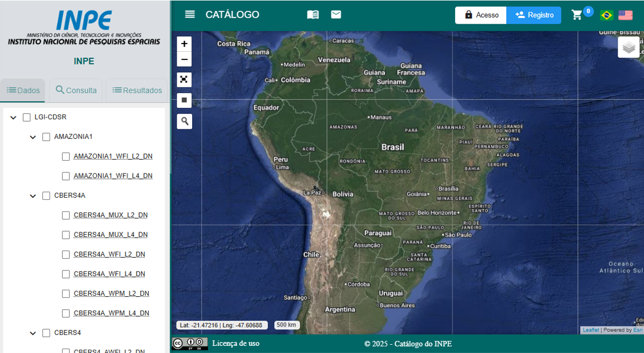Collapse the CBERS4A group chevron
The height and width of the screenshot is (353, 644).
tap(33, 196)
